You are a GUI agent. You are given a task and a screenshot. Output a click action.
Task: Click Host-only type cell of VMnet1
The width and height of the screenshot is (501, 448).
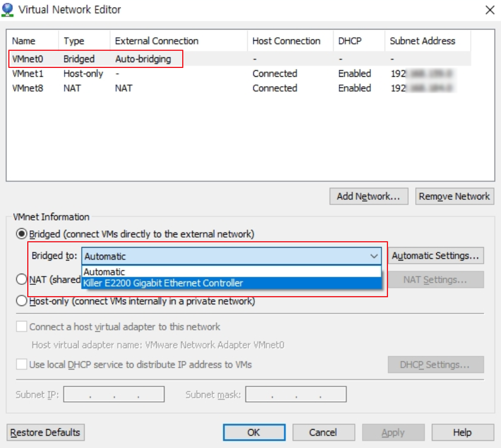point(83,73)
